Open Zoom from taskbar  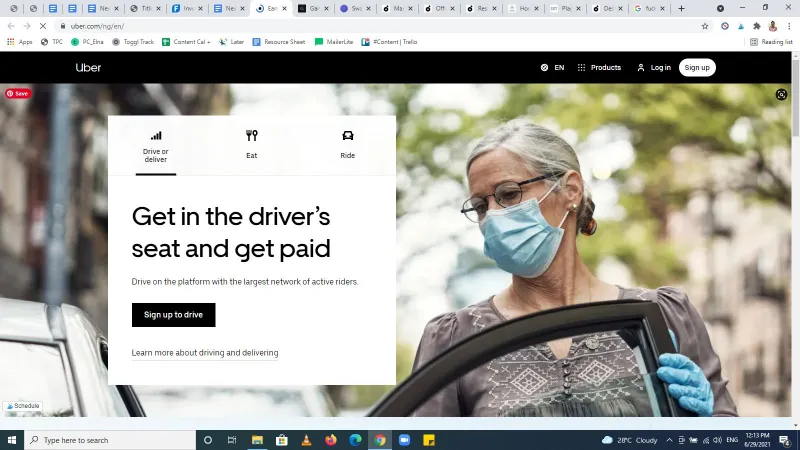tap(405, 440)
